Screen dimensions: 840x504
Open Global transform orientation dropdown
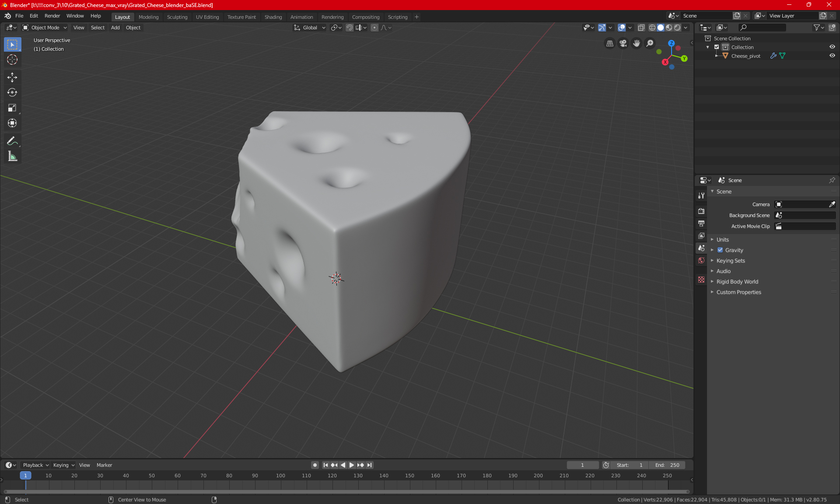tap(309, 28)
